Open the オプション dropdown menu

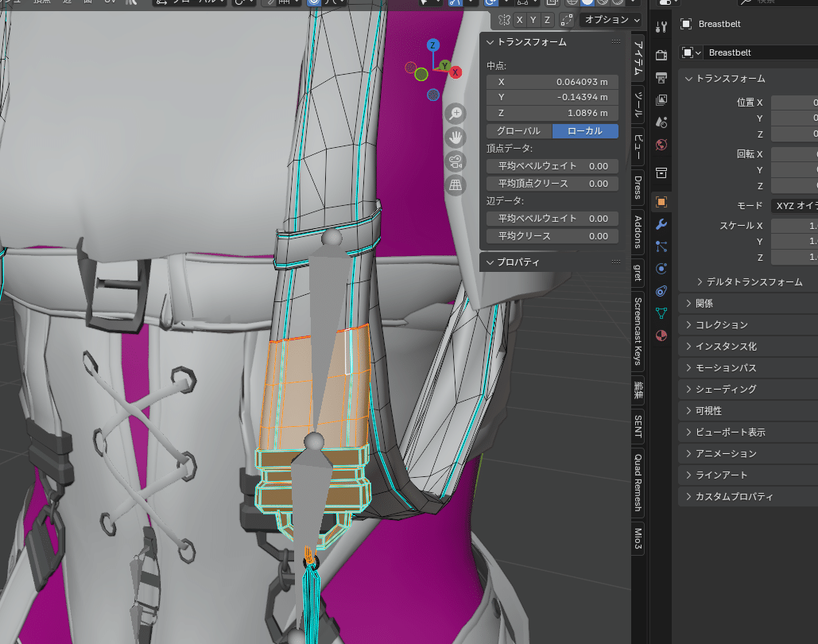(611, 20)
